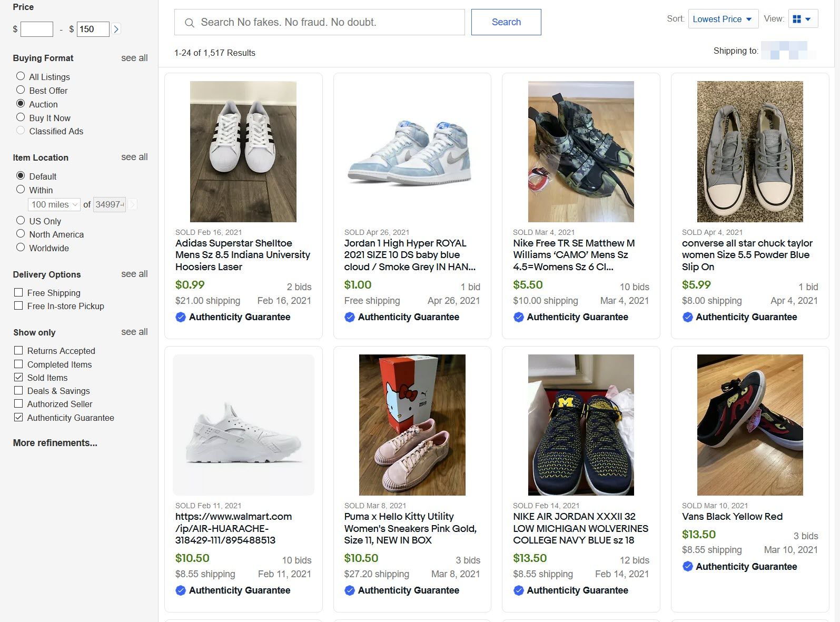The image size is (840, 622).
Task: Click Authenticity Guarantee badge icon on converse listing
Action: 688,317
